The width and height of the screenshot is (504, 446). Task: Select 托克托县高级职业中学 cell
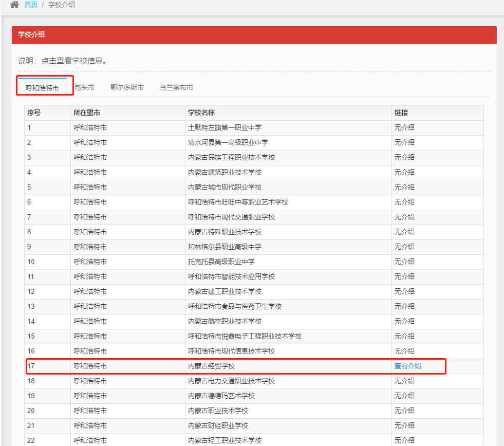pos(288,262)
